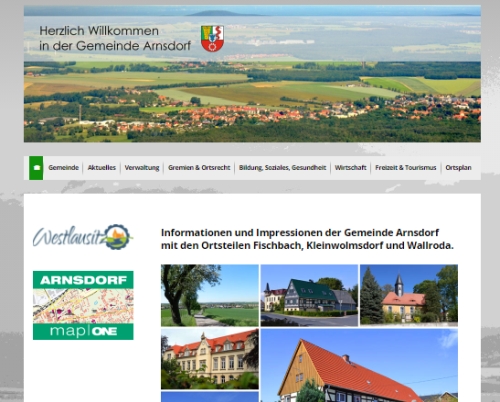
Task: View the tree-lined field path photo
Action: (210, 295)
